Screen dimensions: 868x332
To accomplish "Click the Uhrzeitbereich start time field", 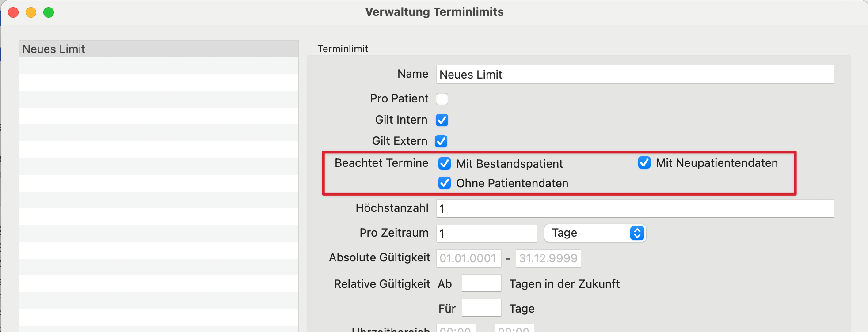I will click(x=456, y=328).
